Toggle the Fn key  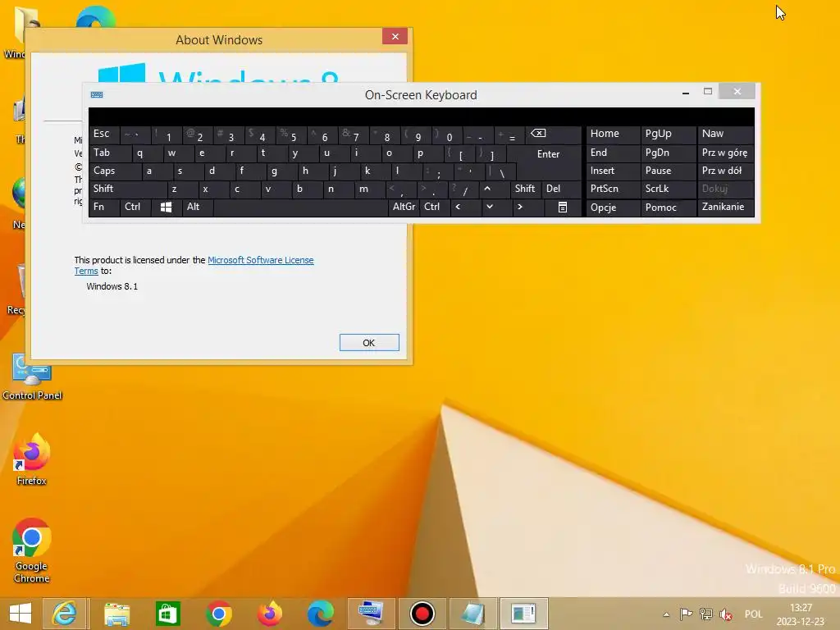pyautogui.click(x=104, y=208)
